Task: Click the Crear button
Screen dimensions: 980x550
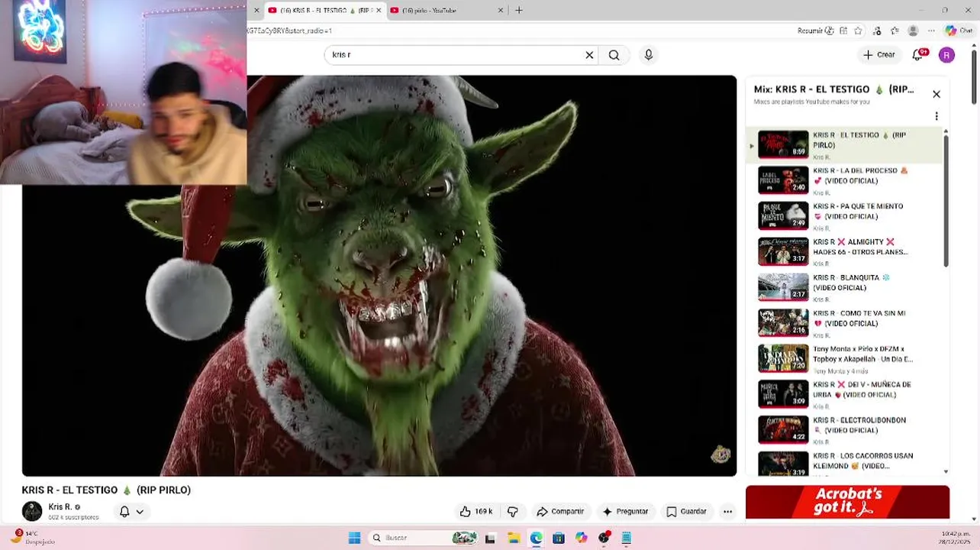Action: click(x=879, y=55)
